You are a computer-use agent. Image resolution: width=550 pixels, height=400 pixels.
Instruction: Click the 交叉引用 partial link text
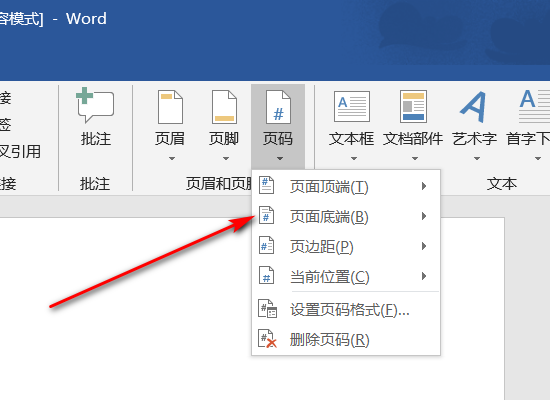[20, 152]
